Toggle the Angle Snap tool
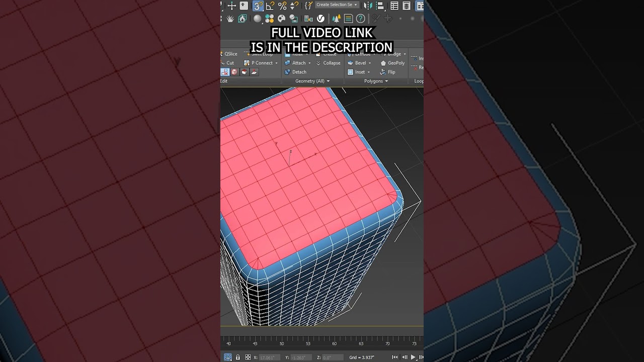 pyautogui.click(x=270, y=6)
